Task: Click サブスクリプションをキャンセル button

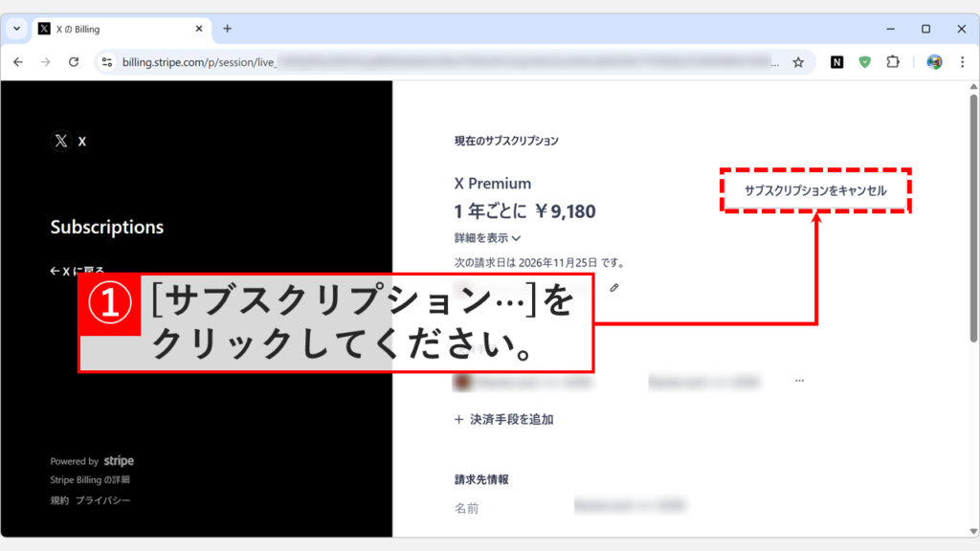Action: click(x=815, y=190)
